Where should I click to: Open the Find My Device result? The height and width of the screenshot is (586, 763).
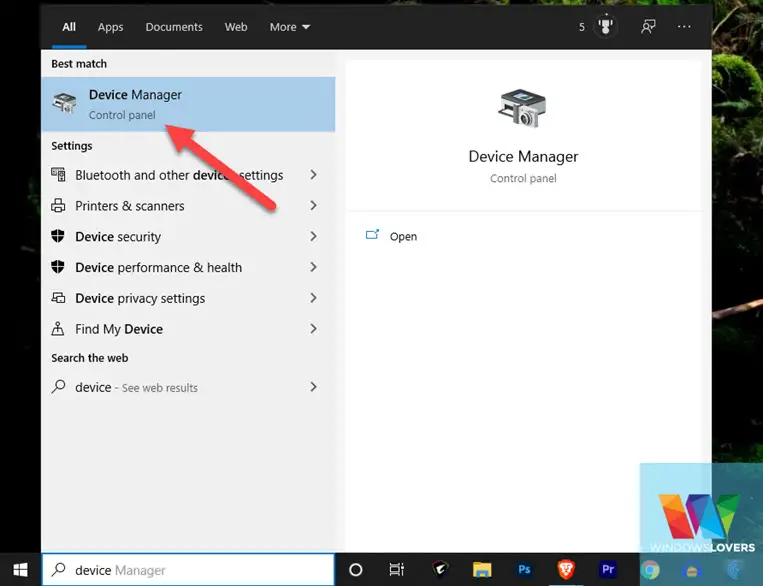click(x=188, y=329)
